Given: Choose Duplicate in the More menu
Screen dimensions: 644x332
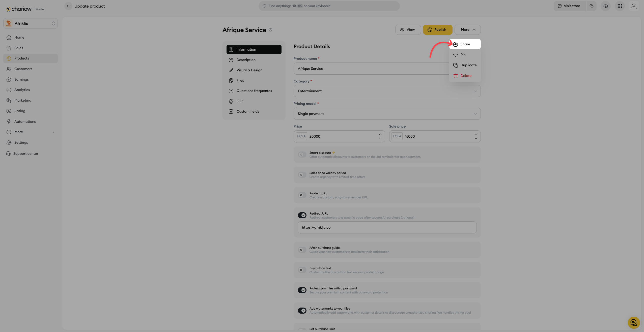Looking at the screenshot, I should (468, 65).
